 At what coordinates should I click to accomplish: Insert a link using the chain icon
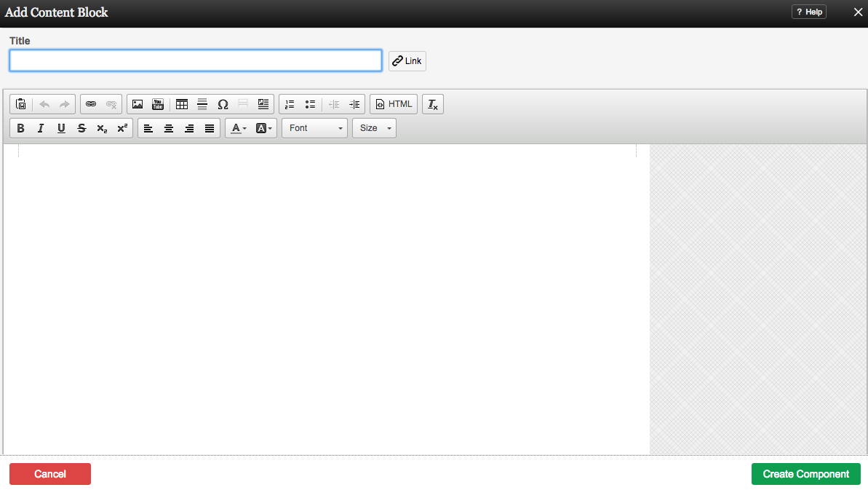coord(91,104)
